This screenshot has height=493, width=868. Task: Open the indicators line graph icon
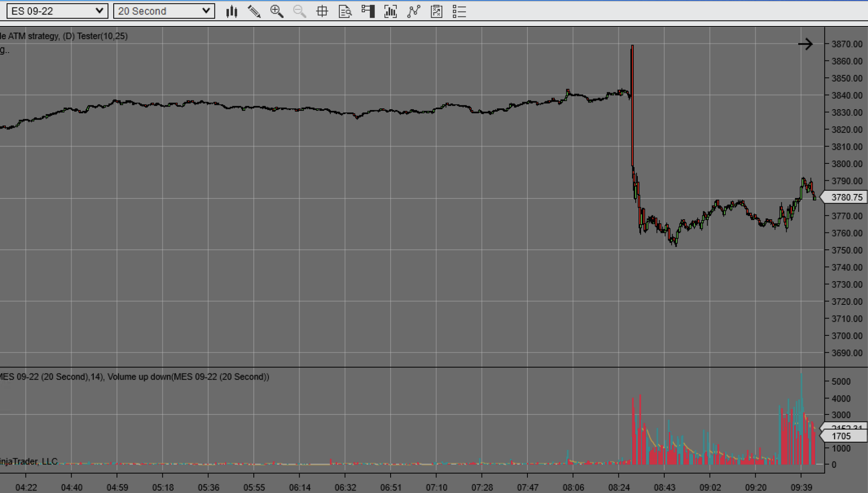tap(413, 12)
